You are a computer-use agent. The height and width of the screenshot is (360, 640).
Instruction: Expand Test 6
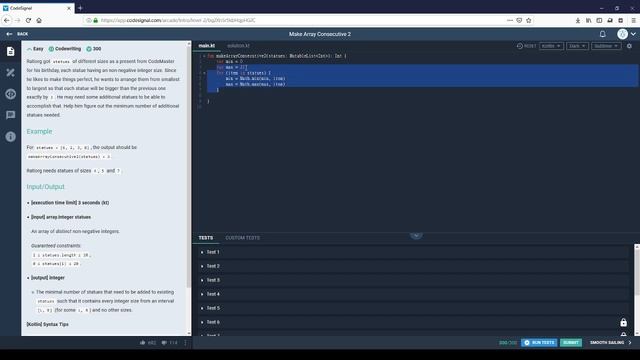pyautogui.click(x=413, y=322)
